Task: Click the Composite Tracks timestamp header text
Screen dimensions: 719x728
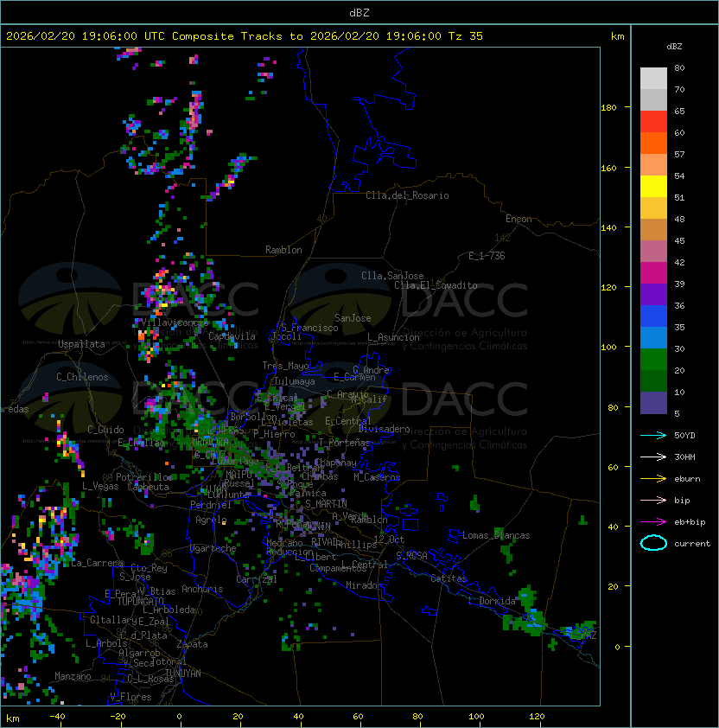Action: 245,36
